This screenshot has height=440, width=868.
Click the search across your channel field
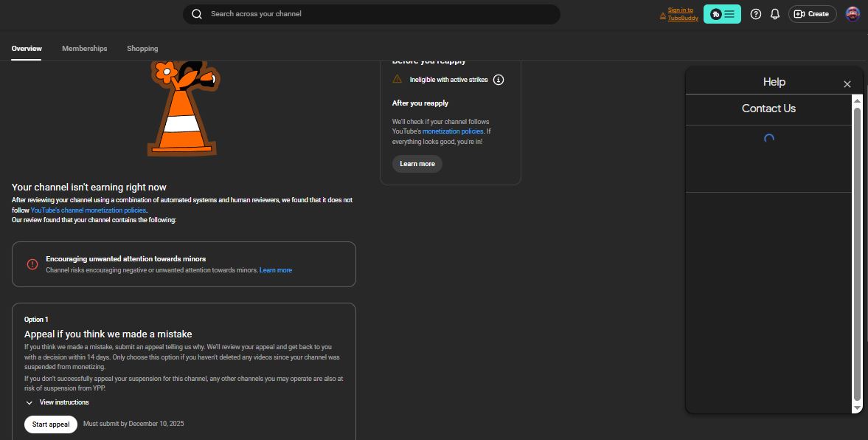click(372, 15)
